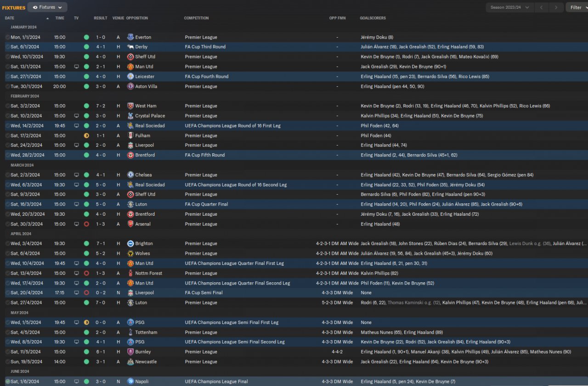This screenshot has width=588, height=386.
Task: Click the Wolves club badge
Action: tap(130, 253)
